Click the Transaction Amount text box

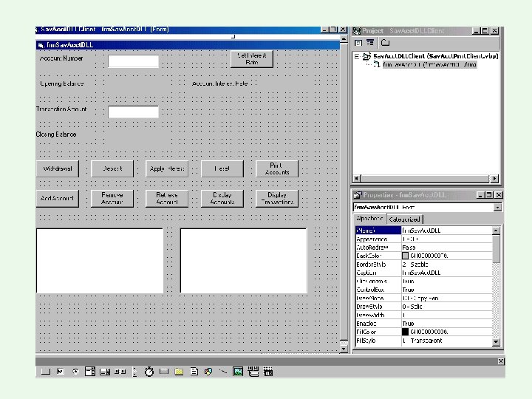tap(133, 112)
